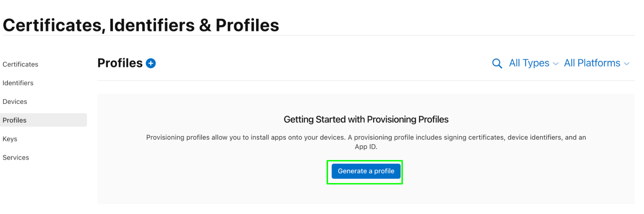Click the bold Profiles section heading
Screen dimensions: 644x214
coord(120,63)
